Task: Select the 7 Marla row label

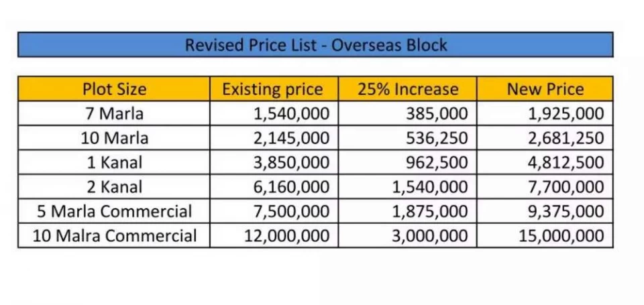Action: (114, 113)
